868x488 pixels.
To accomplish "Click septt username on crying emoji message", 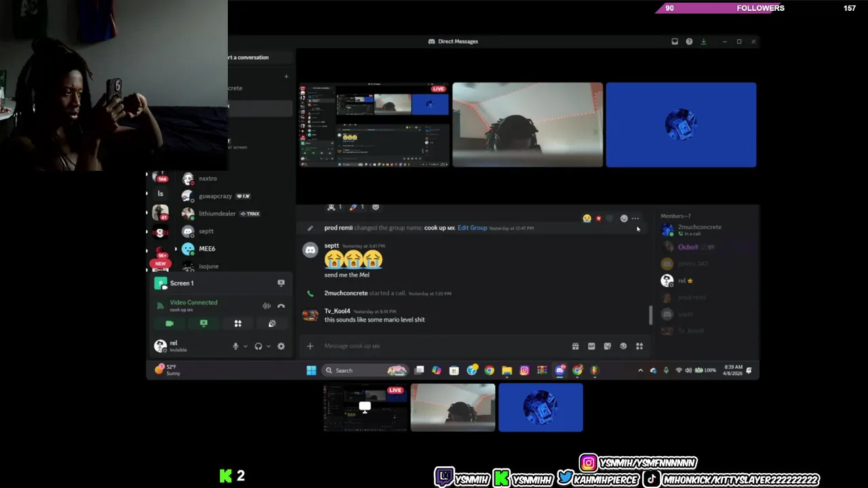I will point(332,246).
